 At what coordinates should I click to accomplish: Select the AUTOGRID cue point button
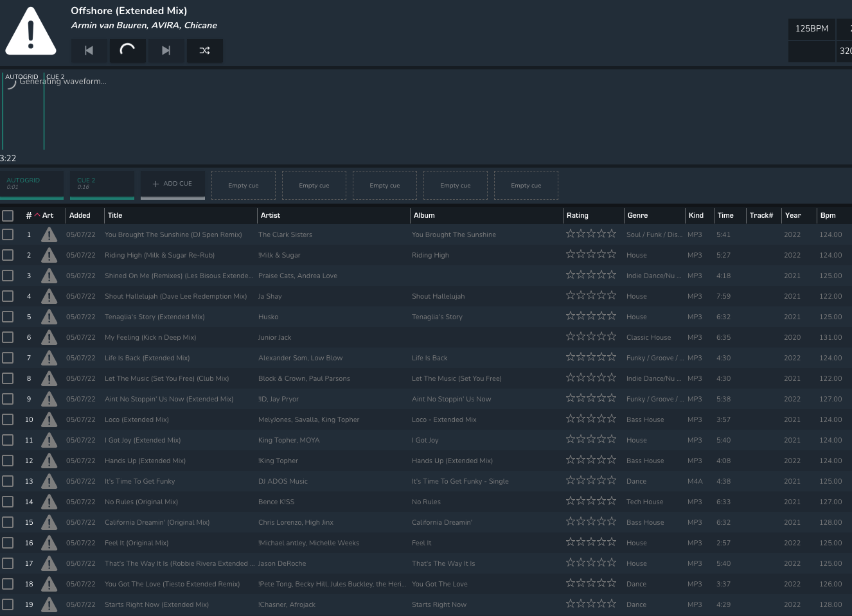32,184
